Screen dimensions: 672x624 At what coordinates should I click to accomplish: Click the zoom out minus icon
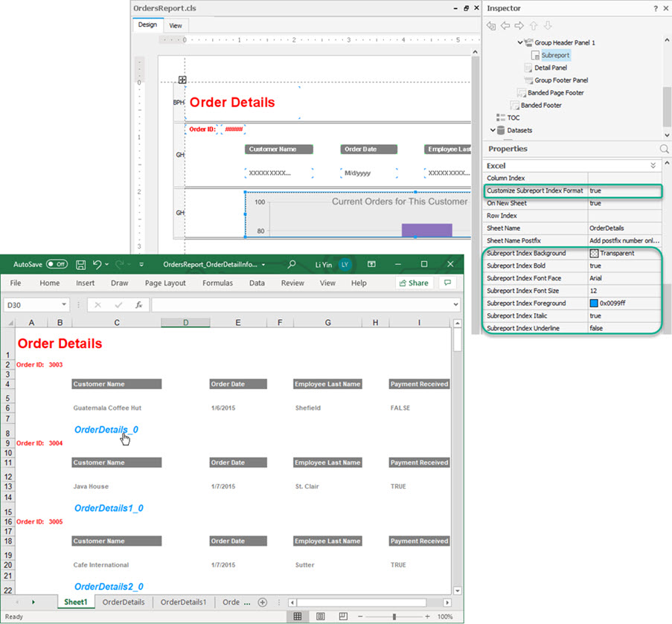coord(360,617)
